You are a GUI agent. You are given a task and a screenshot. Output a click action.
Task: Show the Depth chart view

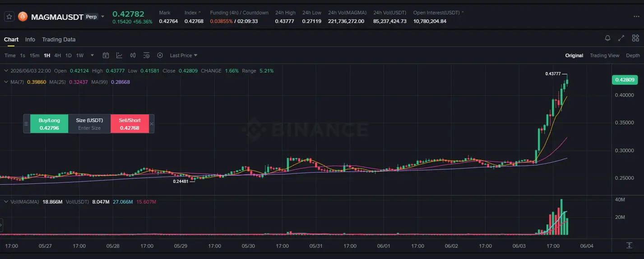point(633,55)
